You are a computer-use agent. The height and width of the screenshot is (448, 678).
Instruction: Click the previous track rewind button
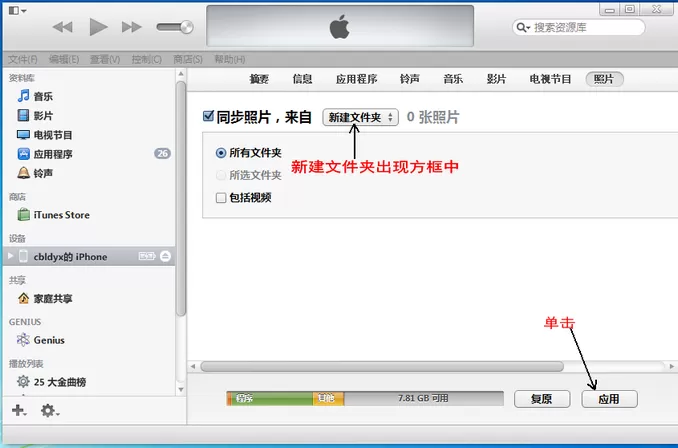coord(63,27)
